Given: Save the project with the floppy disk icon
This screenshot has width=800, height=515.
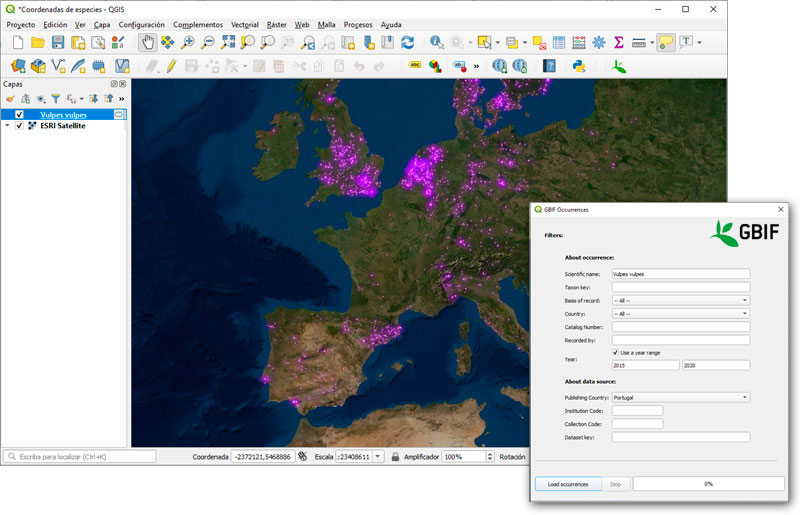Looking at the screenshot, I should (58, 42).
